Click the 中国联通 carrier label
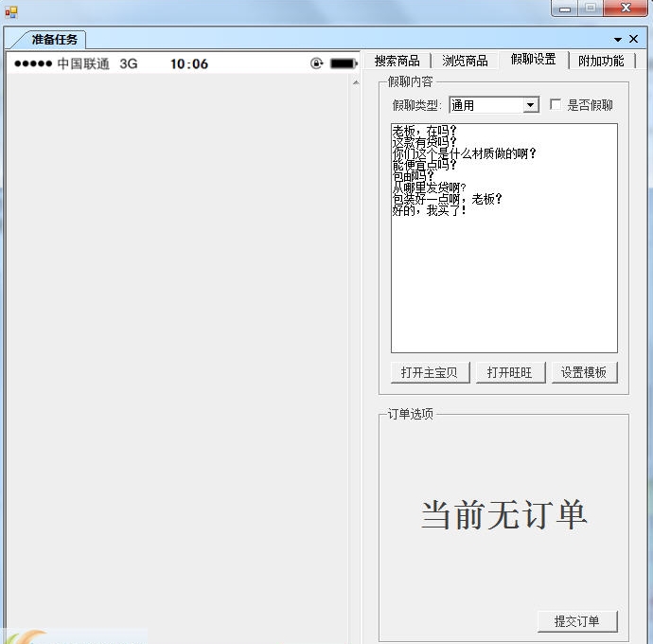This screenshot has height=644, width=653. point(83,63)
